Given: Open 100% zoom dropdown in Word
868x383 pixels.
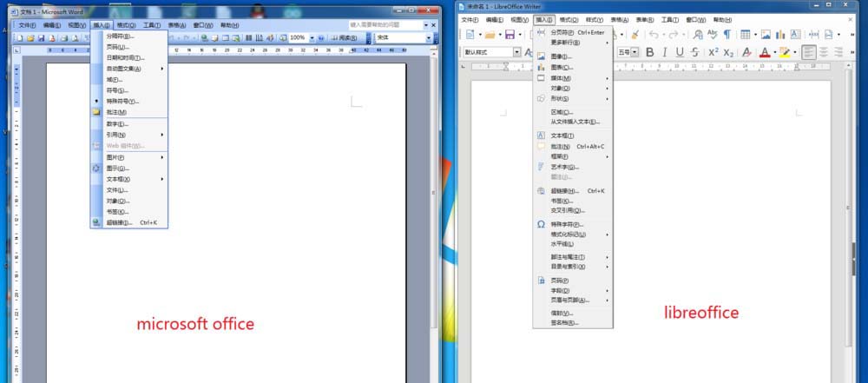Looking at the screenshot, I should (312, 37).
